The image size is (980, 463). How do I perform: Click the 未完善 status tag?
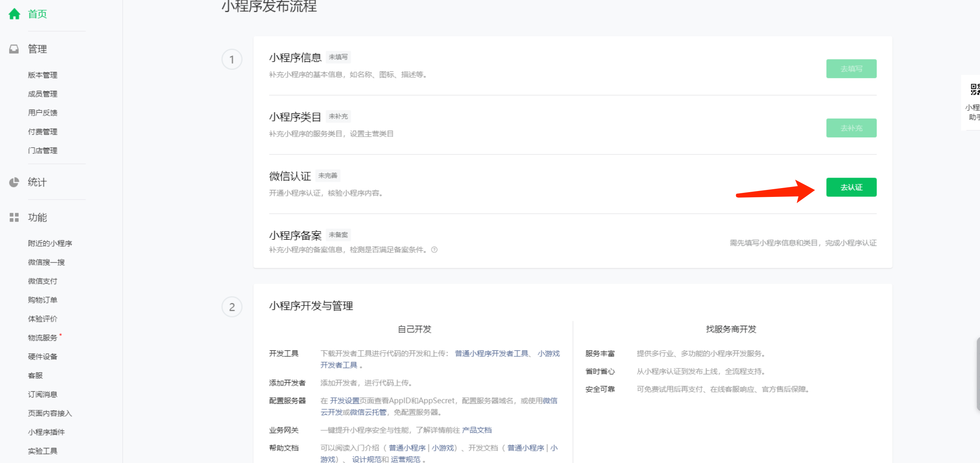(x=327, y=176)
